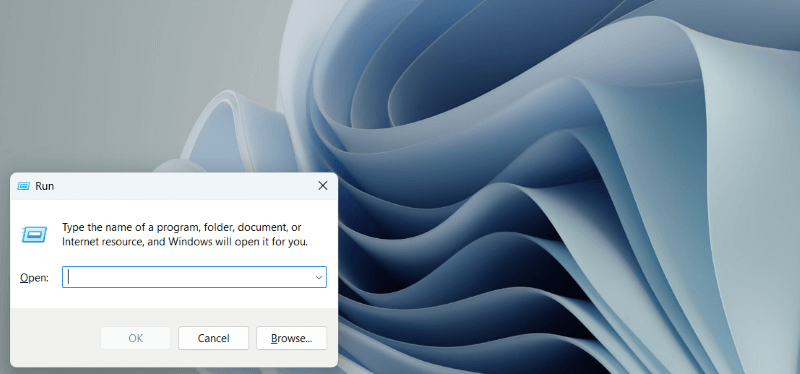This screenshot has height=374, width=800.
Task: Click the Run icon in the title bar
Action: coord(23,186)
